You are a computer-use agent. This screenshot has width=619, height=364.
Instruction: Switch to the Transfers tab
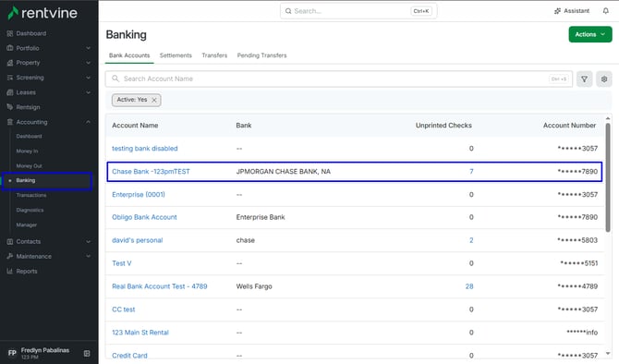click(214, 55)
